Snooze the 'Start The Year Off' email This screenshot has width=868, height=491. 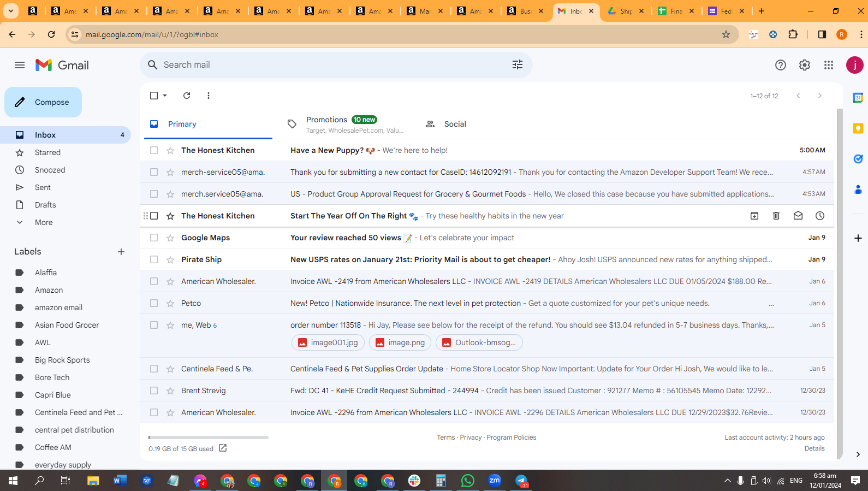[x=820, y=216]
